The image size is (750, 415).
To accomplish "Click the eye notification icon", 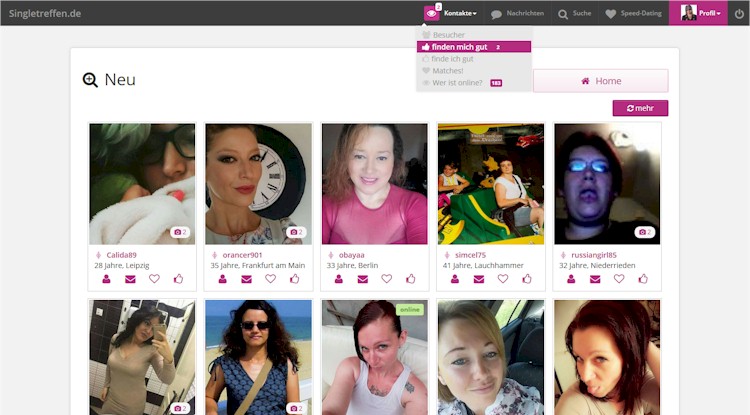I will [x=431, y=13].
